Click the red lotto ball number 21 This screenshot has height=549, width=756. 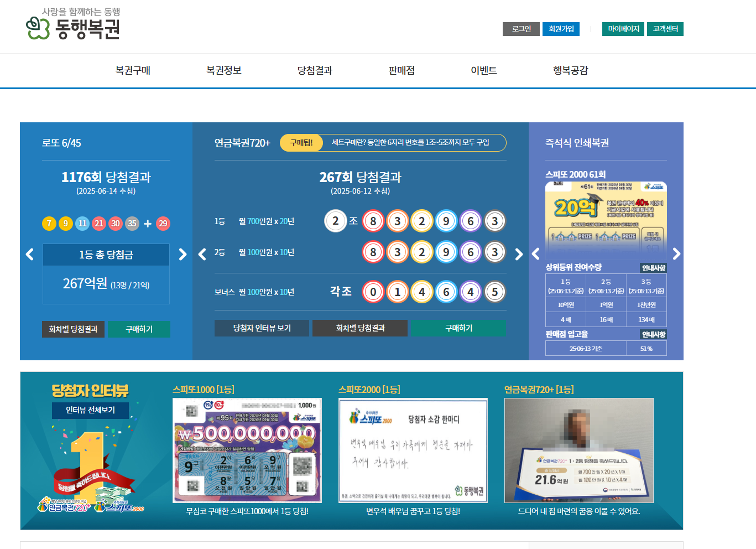click(x=99, y=224)
